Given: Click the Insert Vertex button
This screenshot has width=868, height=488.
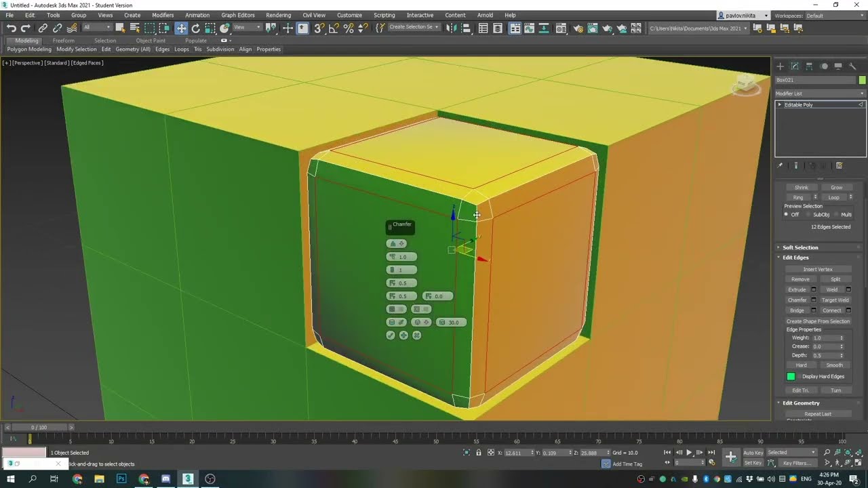Looking at the screenshot, I should [818, 269].
